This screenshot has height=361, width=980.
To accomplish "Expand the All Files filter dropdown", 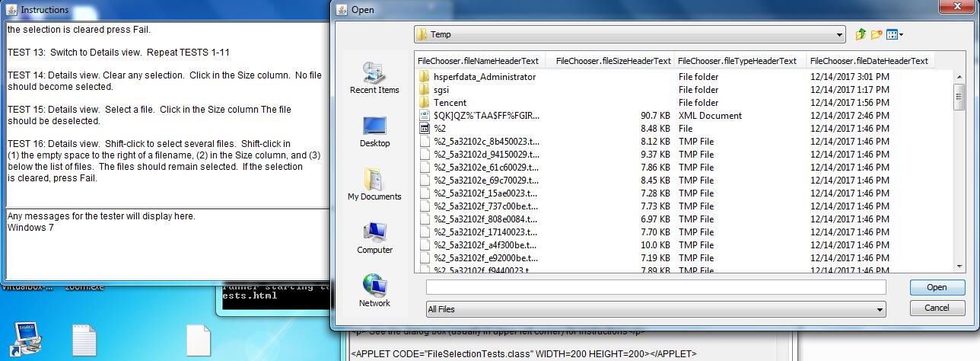I will click(x=880, y=310).
